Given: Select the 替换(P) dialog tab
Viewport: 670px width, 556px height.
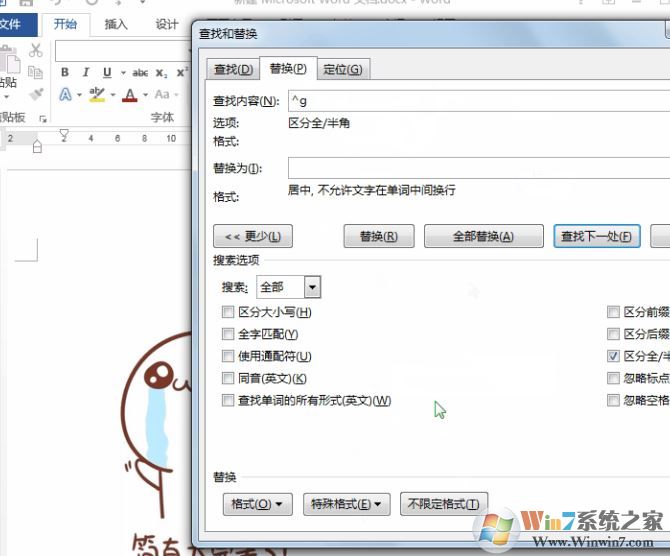Looking at the screenshot, I should click(288, 68).
